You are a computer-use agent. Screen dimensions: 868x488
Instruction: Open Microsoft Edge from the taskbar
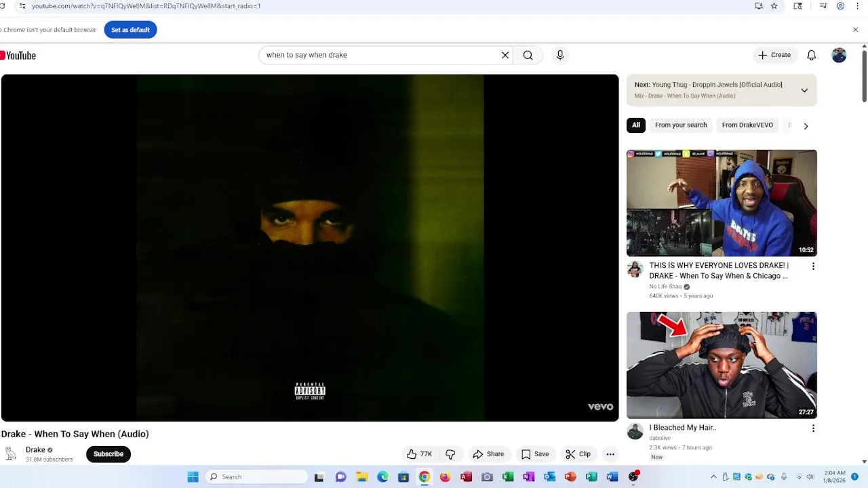[382, 476]
